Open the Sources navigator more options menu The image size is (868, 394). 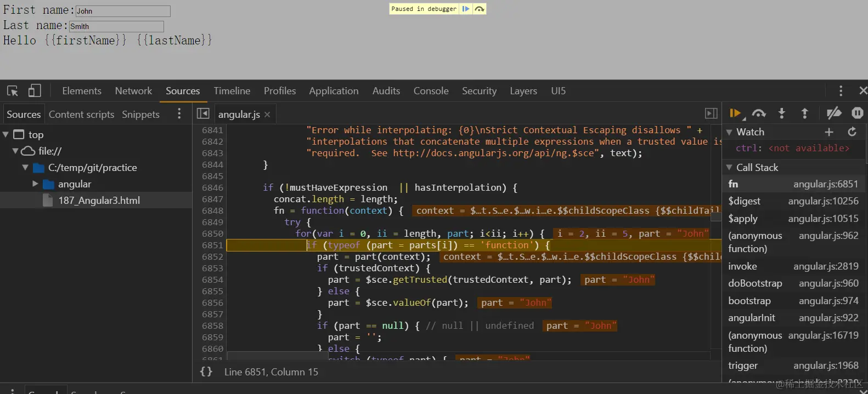(x=179, y=113)
